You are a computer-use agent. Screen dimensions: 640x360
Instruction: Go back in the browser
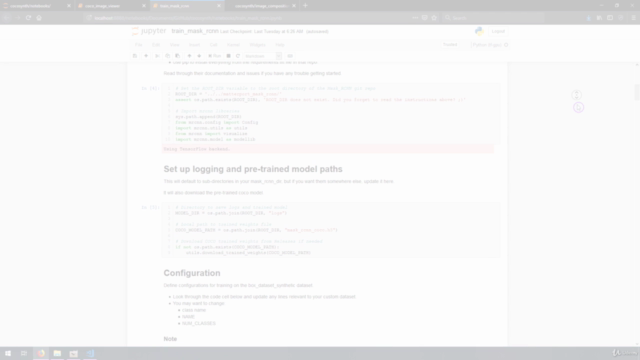7,18
